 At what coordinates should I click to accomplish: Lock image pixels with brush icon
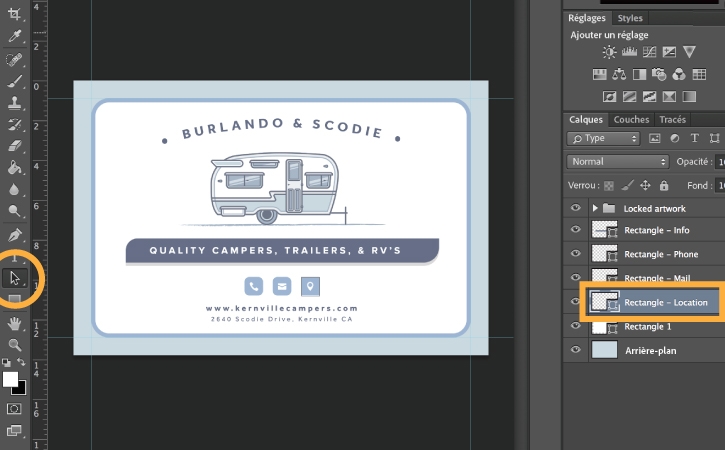(627, 186)
